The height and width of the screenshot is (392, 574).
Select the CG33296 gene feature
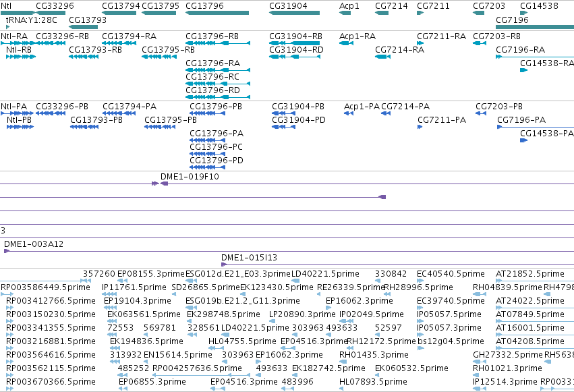51,13
